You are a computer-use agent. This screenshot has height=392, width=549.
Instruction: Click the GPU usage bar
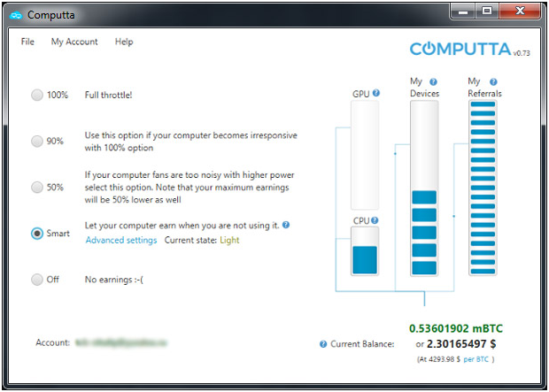[x=365, y=155]
